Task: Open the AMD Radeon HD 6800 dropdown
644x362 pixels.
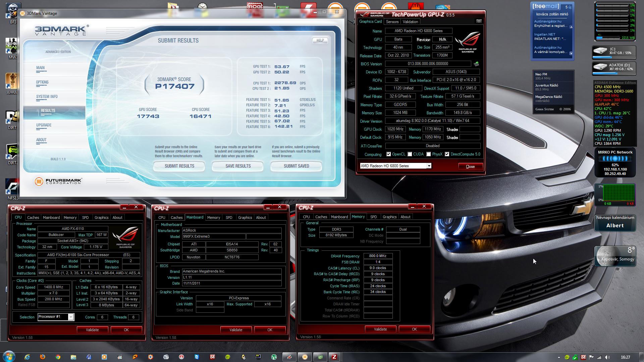Action: tap(429, 166)
